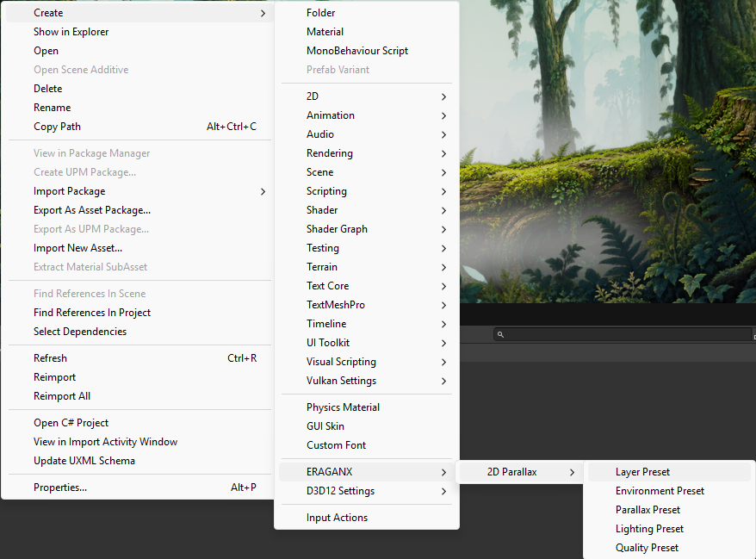Open the Vulkan Settings submenu
The image size is (756, 559).
[x=367, y=381]
